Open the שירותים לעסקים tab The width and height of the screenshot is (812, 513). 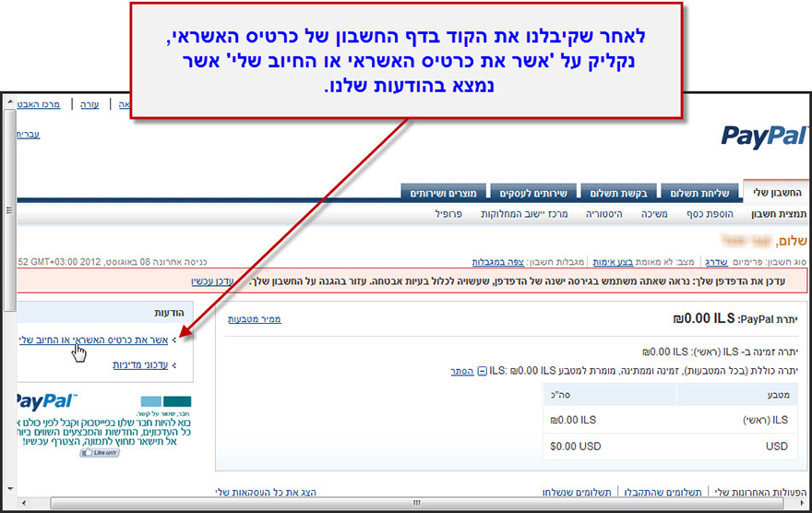533,193
